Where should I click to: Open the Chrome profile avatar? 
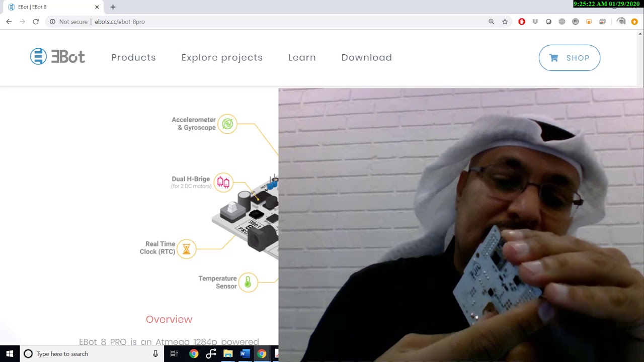point(621,22)
